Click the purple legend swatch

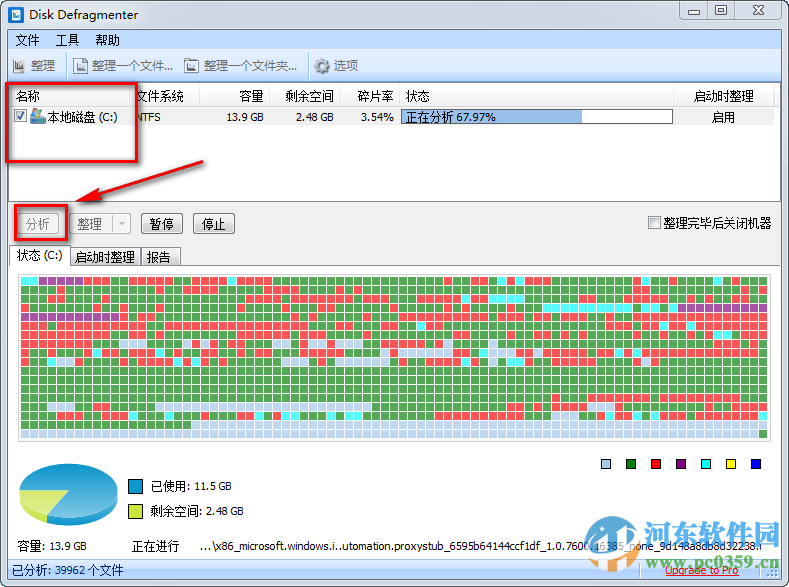coord(681,464)
